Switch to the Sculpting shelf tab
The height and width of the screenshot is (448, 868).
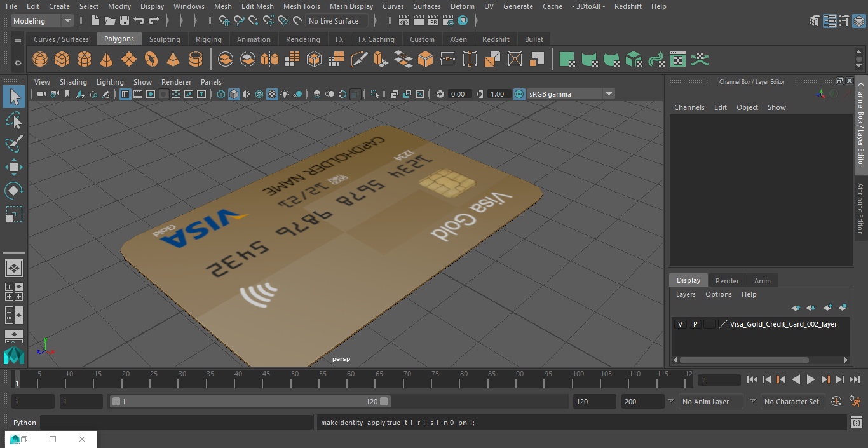click(x=165, y=39)
